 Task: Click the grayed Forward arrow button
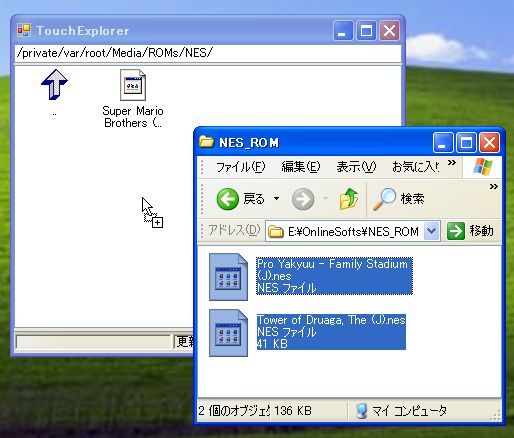pos(303,199)
